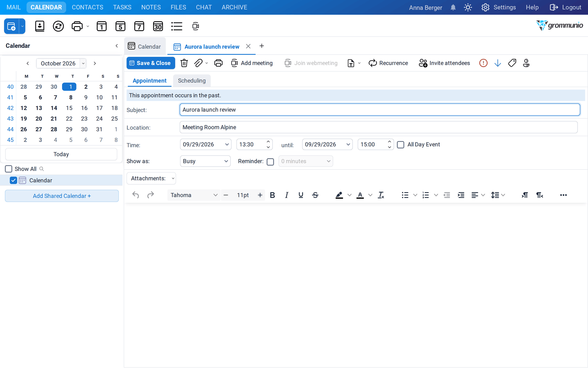Set low priority with the blue down arrow
Screen dimensions: 588x368
(498, 63)
